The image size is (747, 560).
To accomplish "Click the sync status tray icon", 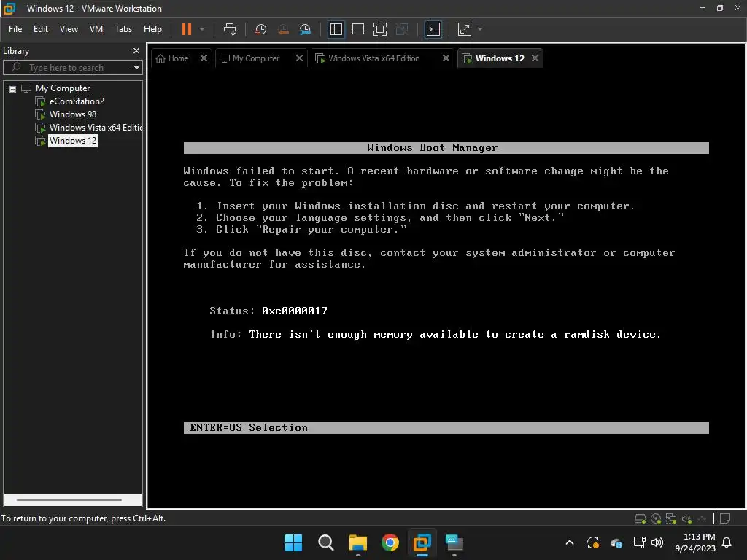I will tap(592, 542).
